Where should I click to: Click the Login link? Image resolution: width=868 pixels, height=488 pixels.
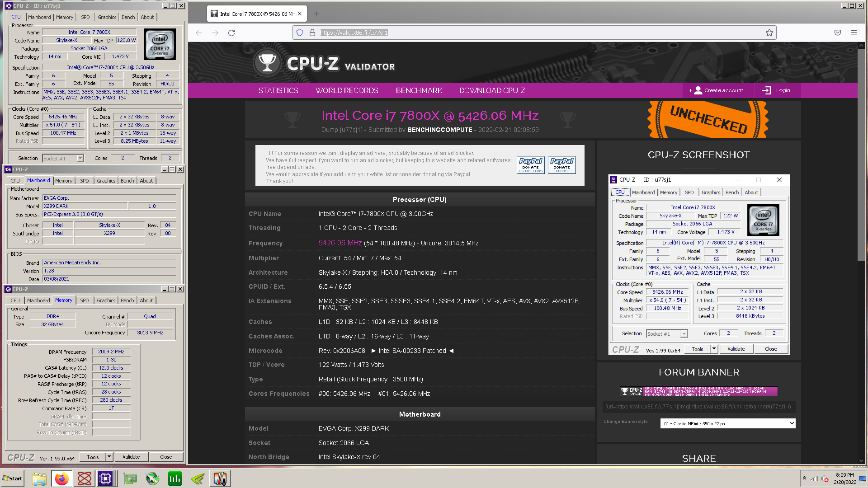[777, 90]
